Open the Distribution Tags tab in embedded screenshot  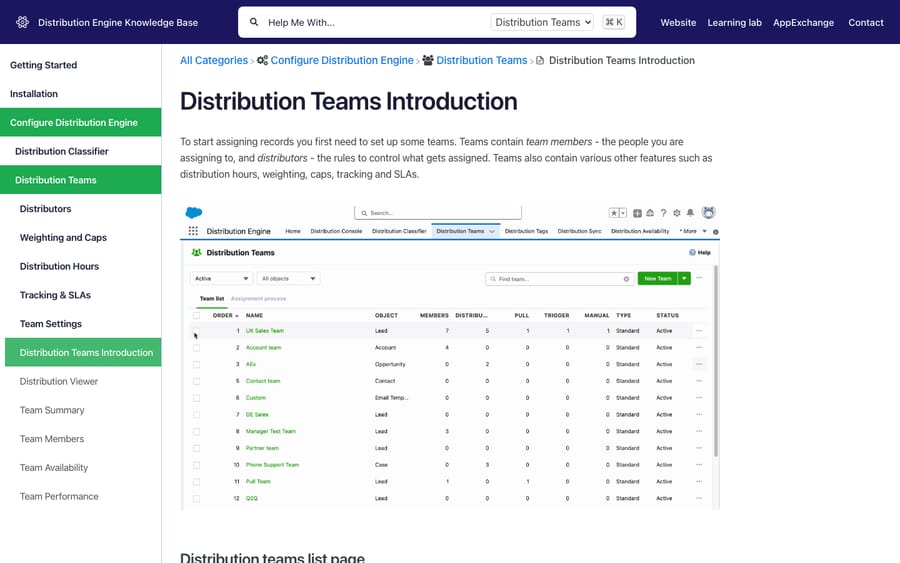click(x=526, y=231)
